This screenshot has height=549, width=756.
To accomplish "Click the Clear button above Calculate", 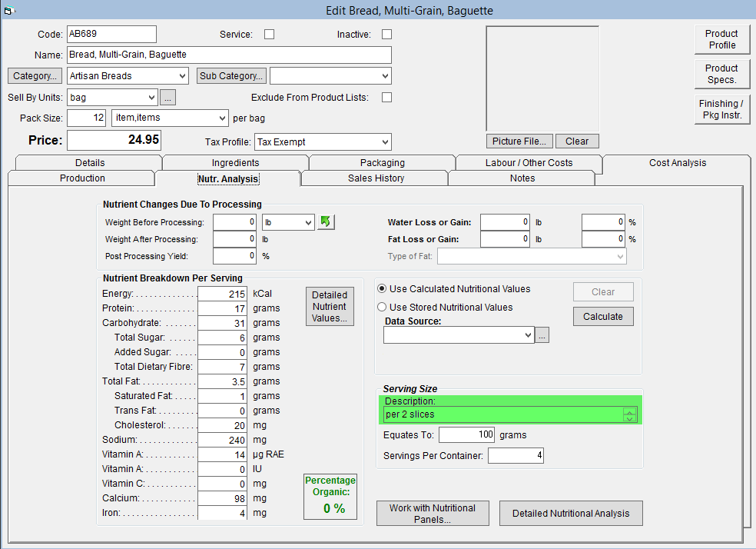I will pos(603,292).
